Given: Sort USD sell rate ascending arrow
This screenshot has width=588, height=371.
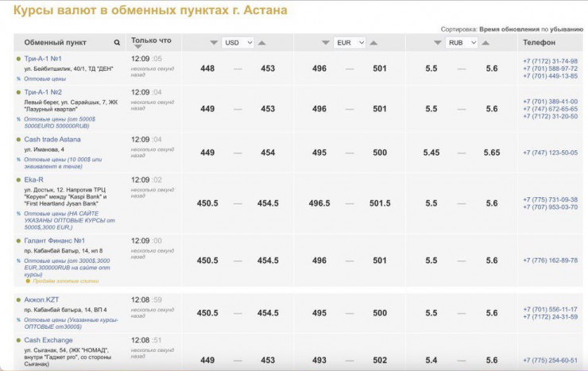Looking at the screenshot, I should click(262, 43).
